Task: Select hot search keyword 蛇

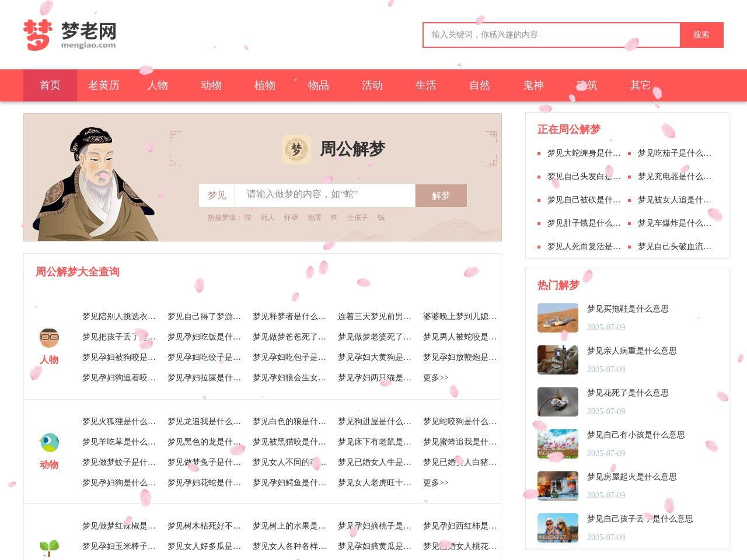Action: coord(248,218)
